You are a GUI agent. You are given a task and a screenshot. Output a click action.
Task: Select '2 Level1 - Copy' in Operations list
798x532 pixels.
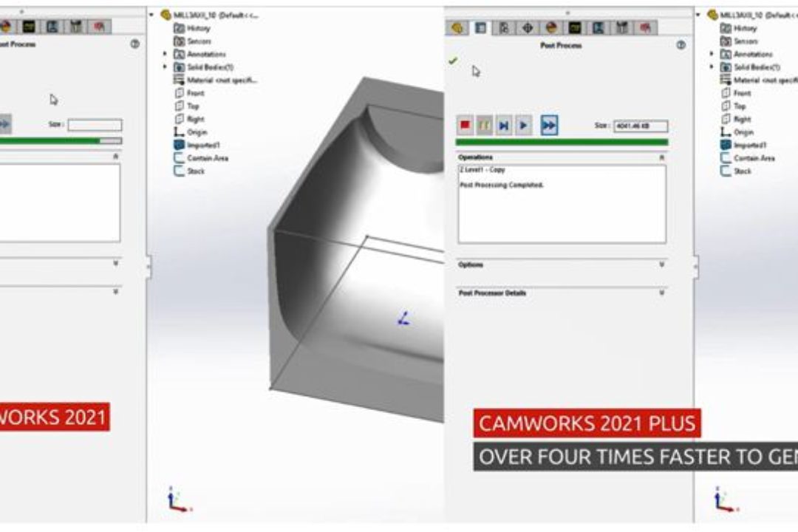point(482,169)
